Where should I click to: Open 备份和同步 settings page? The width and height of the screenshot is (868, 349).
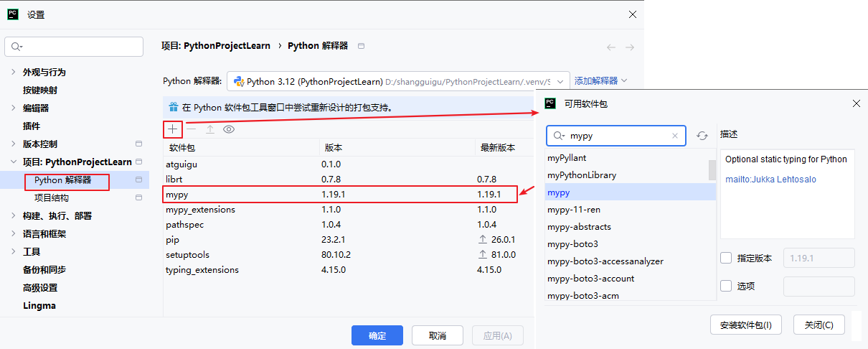(44, 269)
